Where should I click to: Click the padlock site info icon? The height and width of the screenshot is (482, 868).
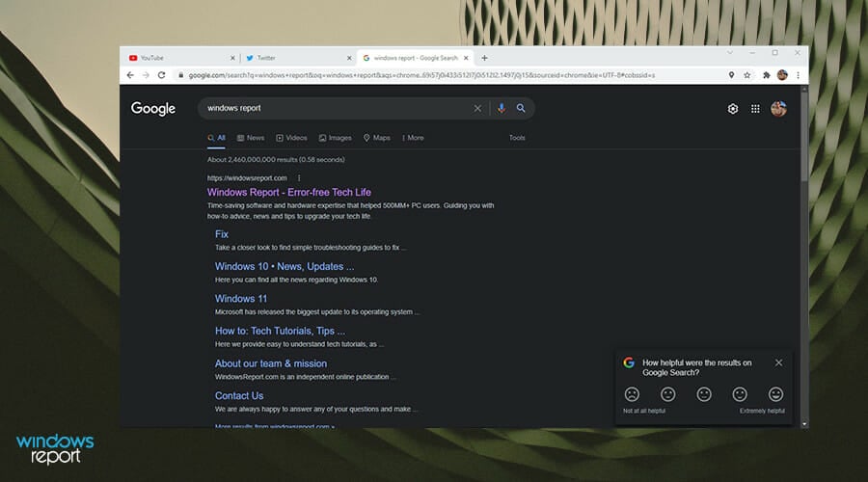(x=180, y=75)
